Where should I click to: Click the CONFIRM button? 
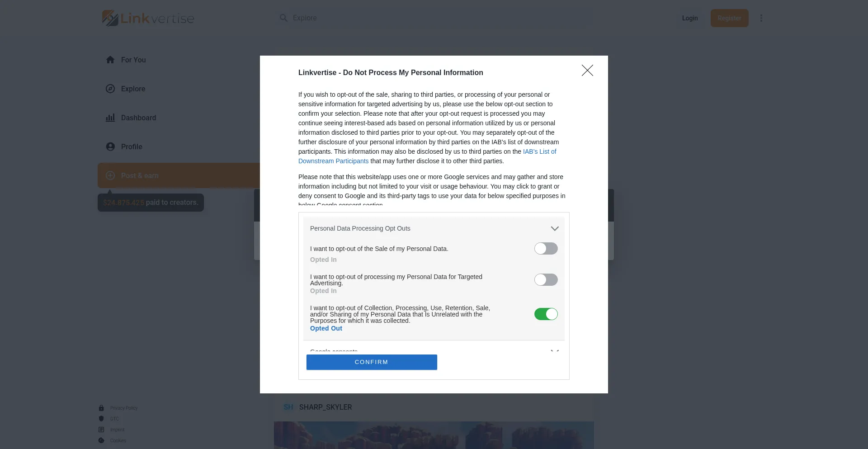point(372,362)
